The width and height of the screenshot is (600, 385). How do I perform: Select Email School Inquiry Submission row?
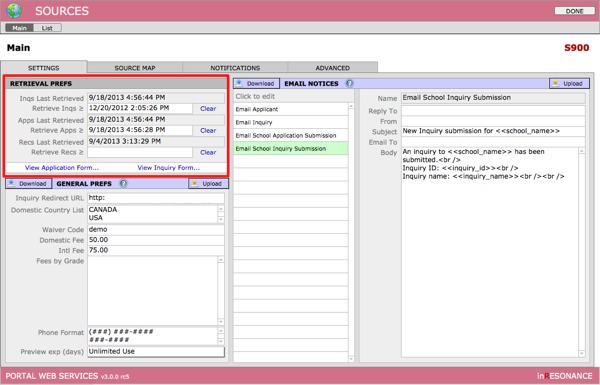291,148
